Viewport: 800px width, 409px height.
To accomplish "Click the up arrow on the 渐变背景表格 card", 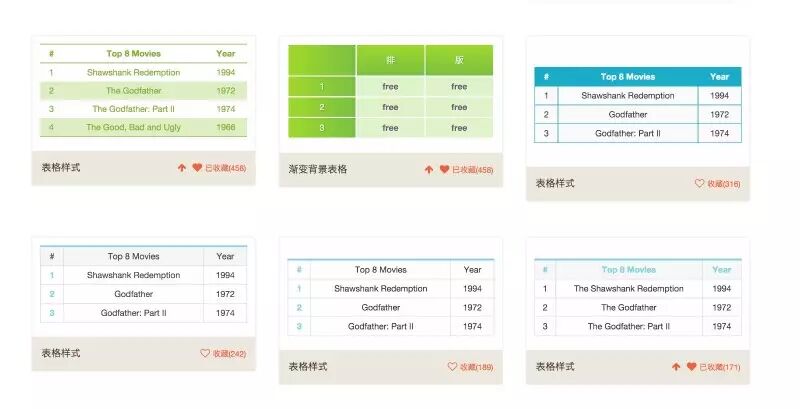I will (429, 170).
